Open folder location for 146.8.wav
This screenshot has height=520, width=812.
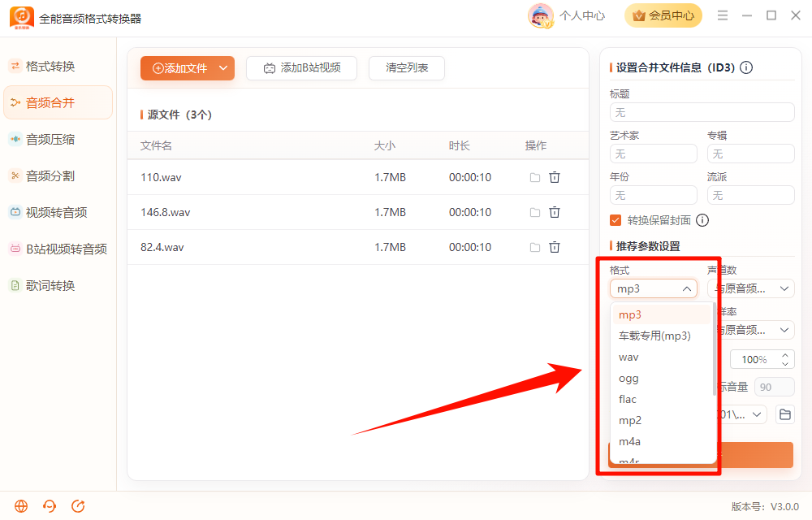coord(535,212)
